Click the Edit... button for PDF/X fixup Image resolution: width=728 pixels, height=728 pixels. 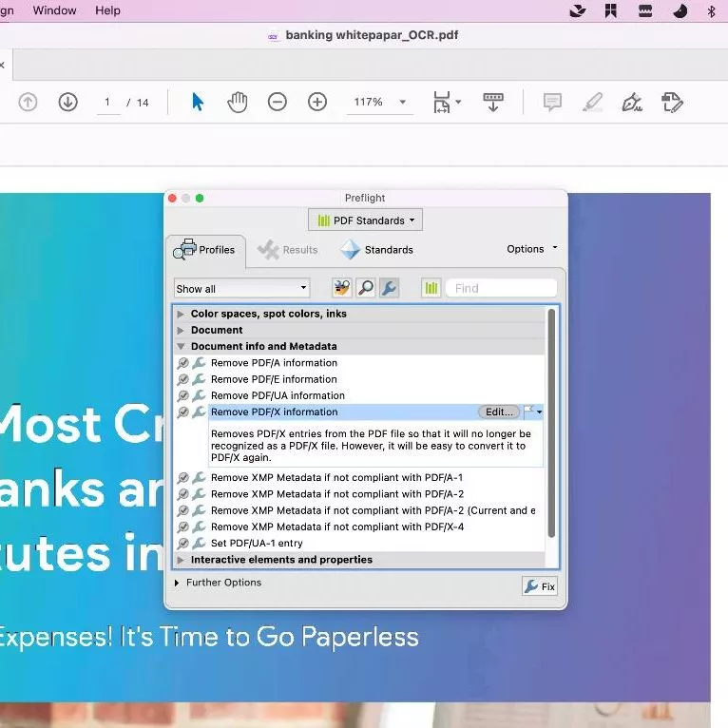[499, 412]
